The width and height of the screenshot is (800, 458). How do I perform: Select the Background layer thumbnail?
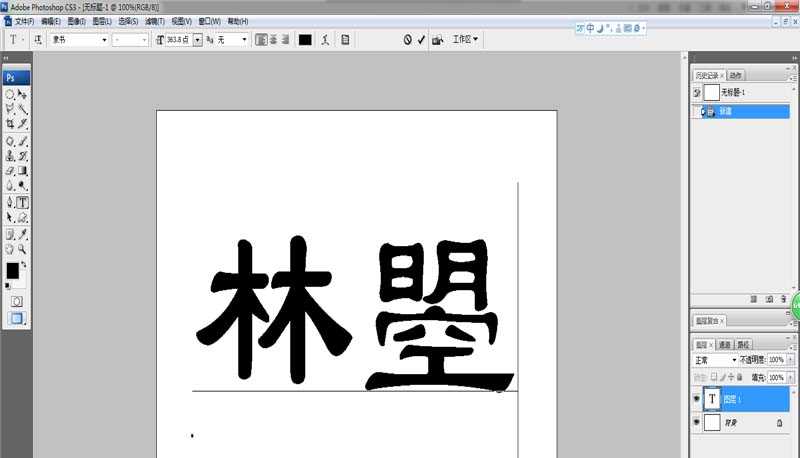tap(712, 422)
